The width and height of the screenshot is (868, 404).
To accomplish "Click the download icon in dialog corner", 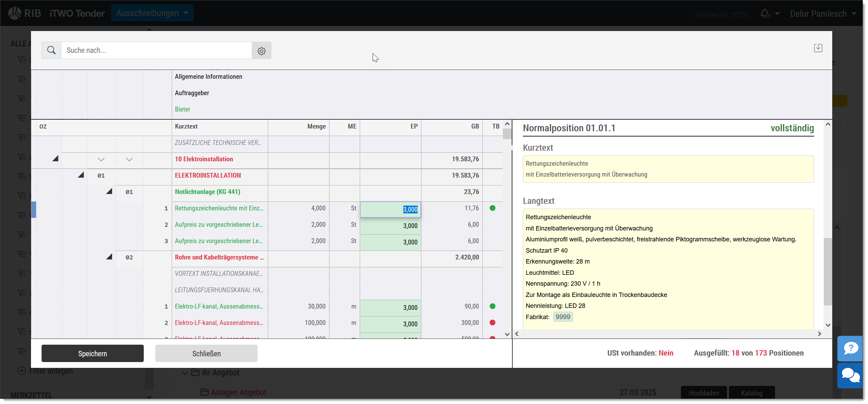I will click(x=818, y=48).
